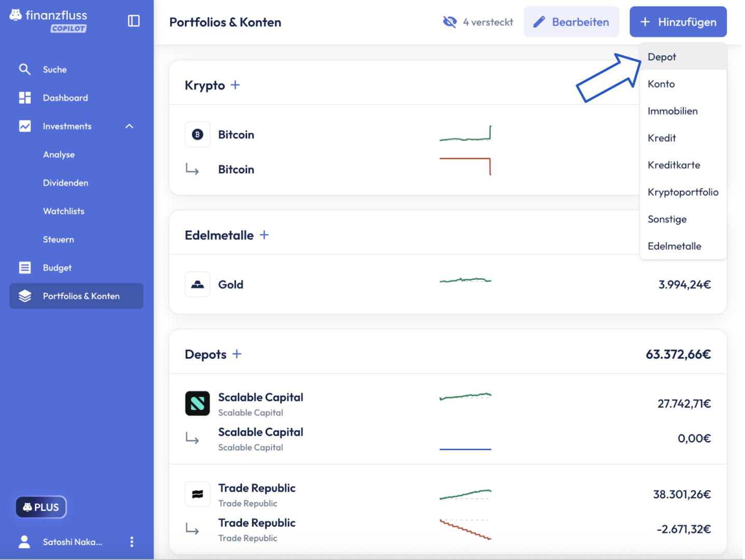Click the Bitcoin coin icon
The image size is (745, 560).
click(198, 135)
